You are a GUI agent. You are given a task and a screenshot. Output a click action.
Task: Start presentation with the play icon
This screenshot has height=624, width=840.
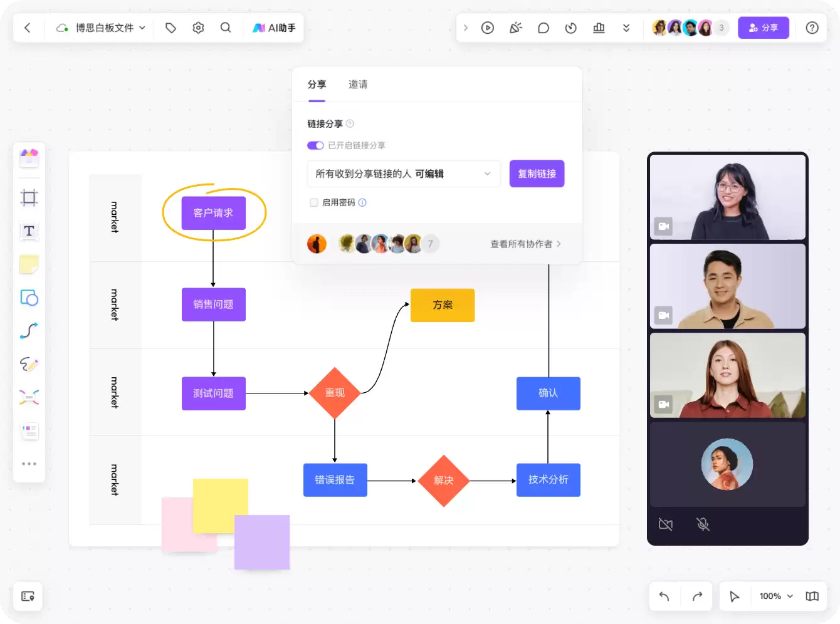(488, 28)
